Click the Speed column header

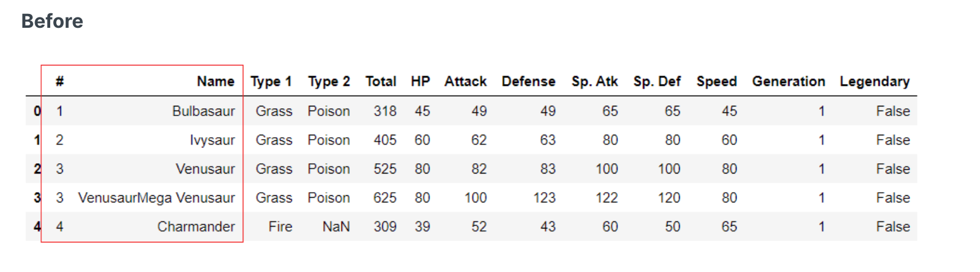click(717, 82)
